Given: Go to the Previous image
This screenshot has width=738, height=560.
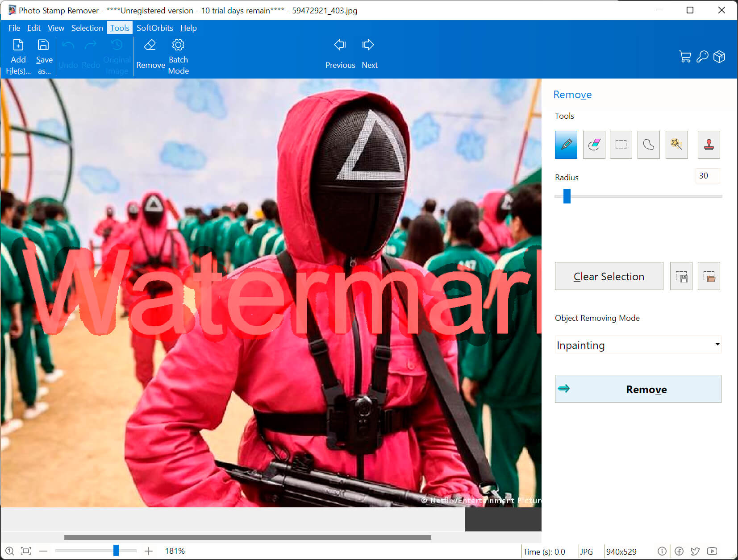Looking at the screenshot, I should [x=340, y=54].
